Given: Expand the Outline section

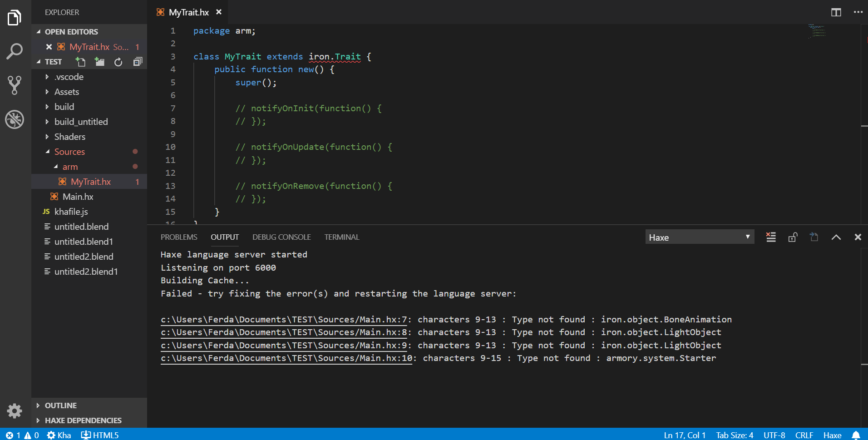Looking at the screenshot, I should 89,405.
